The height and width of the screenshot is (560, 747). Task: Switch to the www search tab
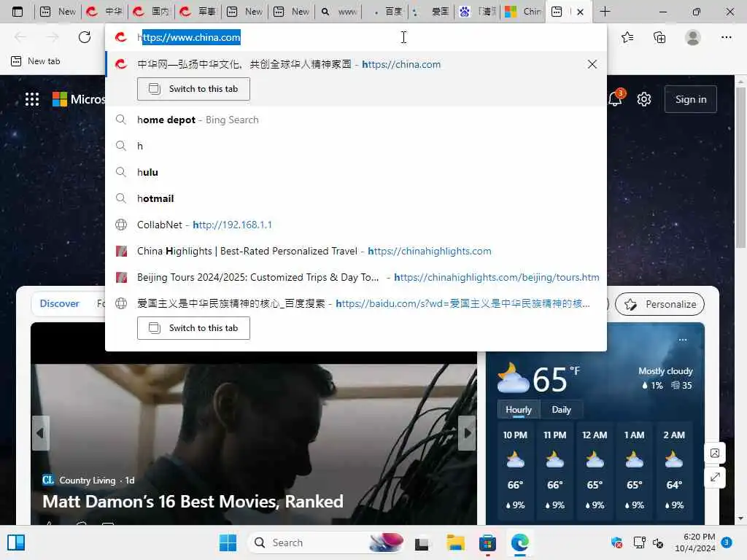click(338, 12)
